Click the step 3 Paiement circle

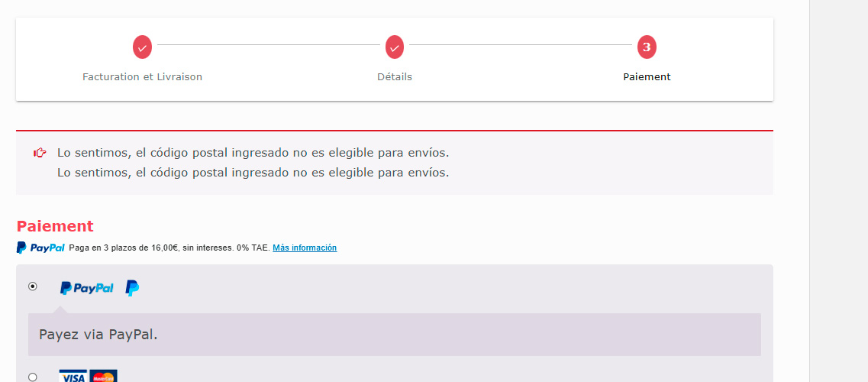(647, 47)
